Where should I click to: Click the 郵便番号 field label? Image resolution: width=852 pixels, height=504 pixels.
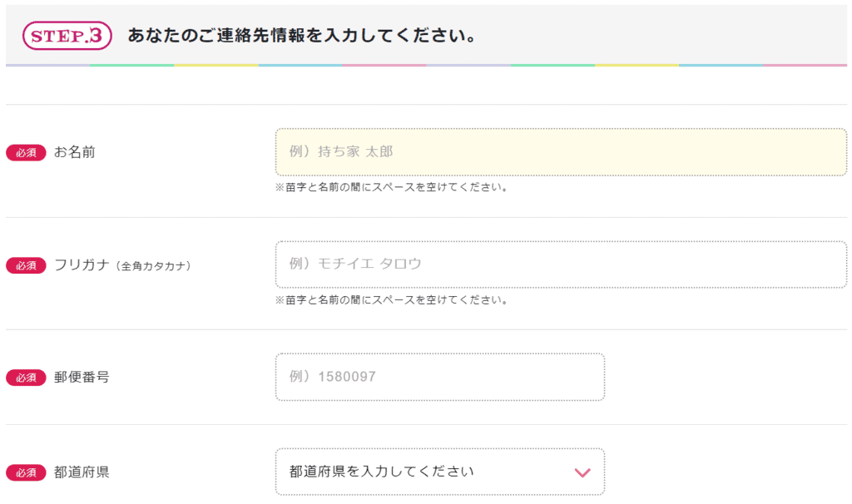coord(82,378)
